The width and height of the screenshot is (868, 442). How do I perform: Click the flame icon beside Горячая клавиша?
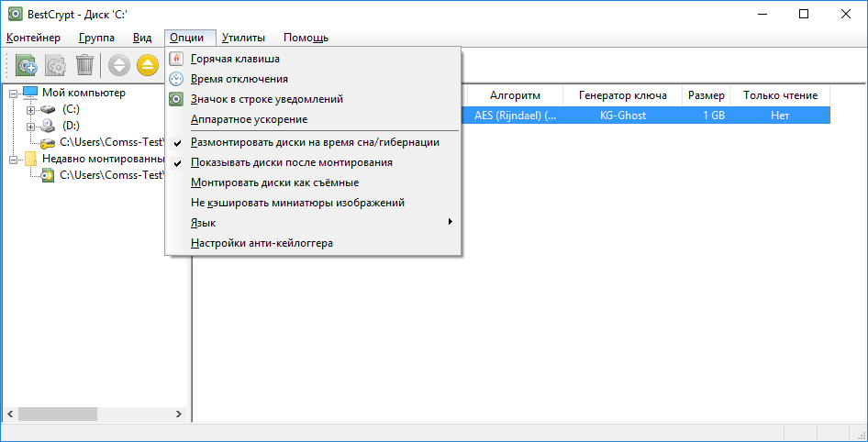pyautogui.click(x=175, y=59)
